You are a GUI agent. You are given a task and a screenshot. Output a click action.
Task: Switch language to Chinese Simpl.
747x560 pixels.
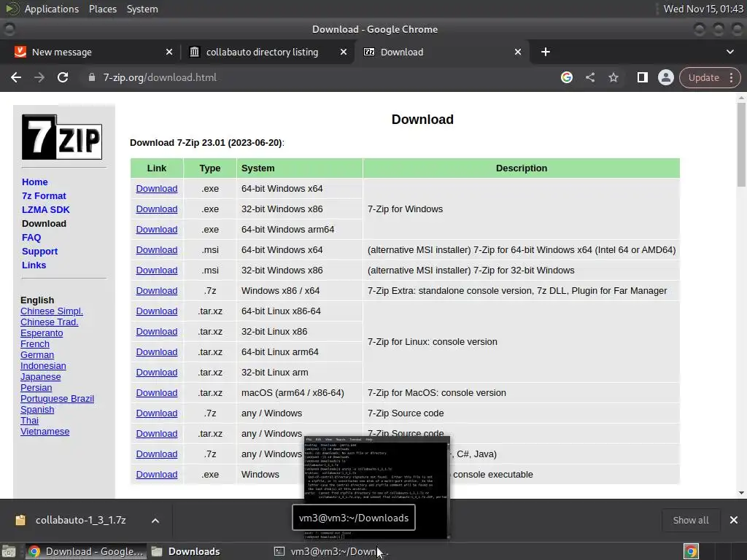click(52, 311)
